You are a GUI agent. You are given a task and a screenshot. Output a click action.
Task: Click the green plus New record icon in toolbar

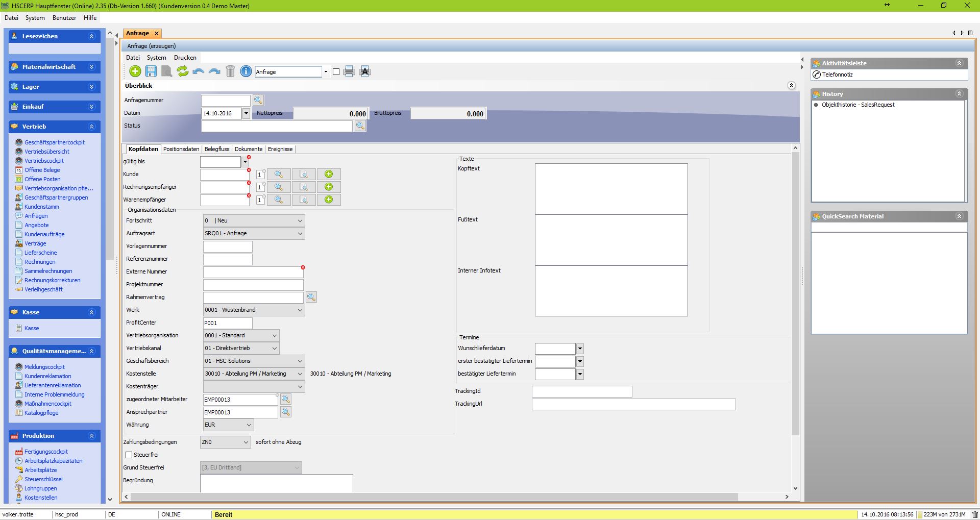(135, 71)
